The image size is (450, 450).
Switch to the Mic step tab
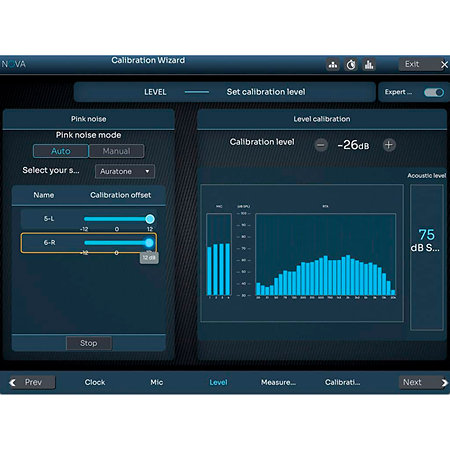[157, 382]
